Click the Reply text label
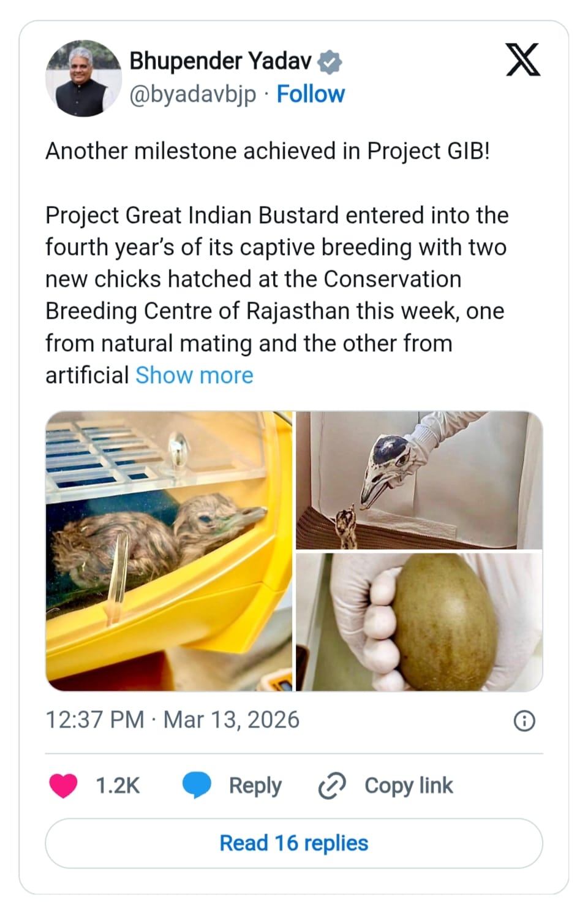 click(255, 785)
